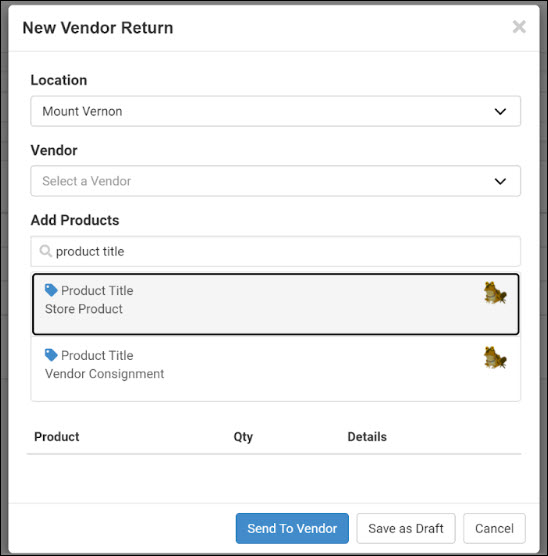Open the Mount Vernon location selector
The width and height of the screenshot is (548, 556).
coord(276,111)
